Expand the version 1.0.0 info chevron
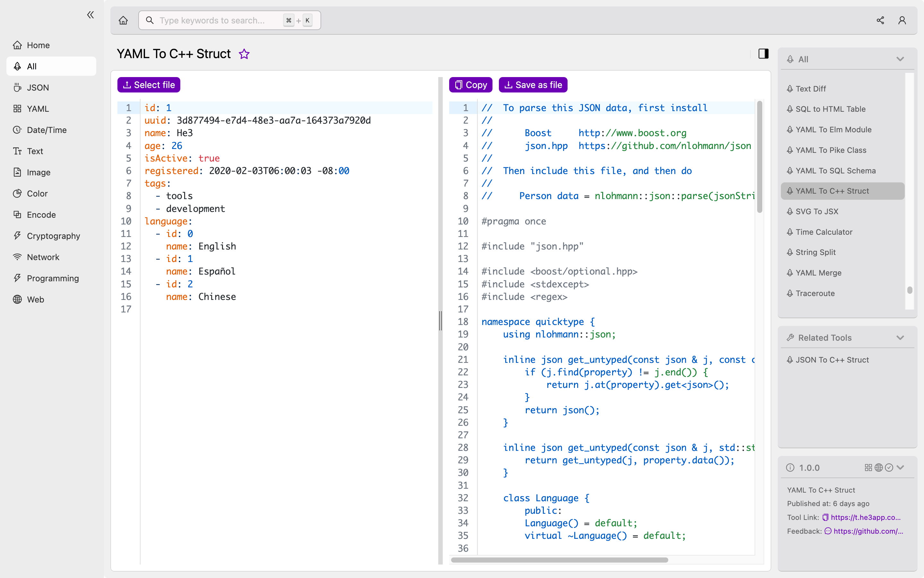924x578 pixels. point(900,468)
